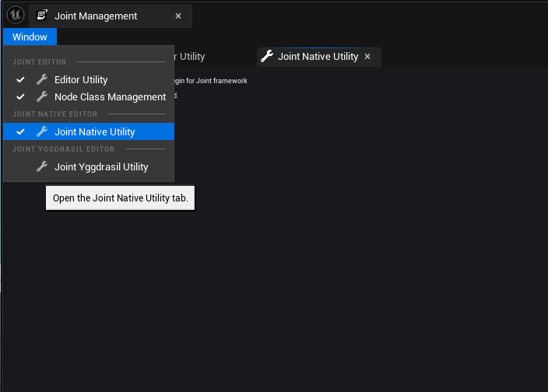This screenshot has height=392, width=548.
Task: Click wrench icon beside Joint Yggdrasil Utility
Action: click(x=42, y=166)
